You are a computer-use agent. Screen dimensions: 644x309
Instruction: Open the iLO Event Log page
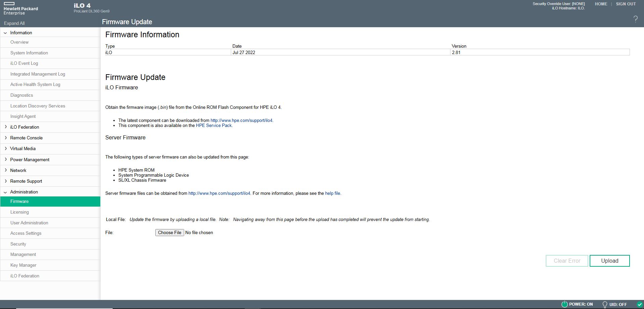coord(24,63)
